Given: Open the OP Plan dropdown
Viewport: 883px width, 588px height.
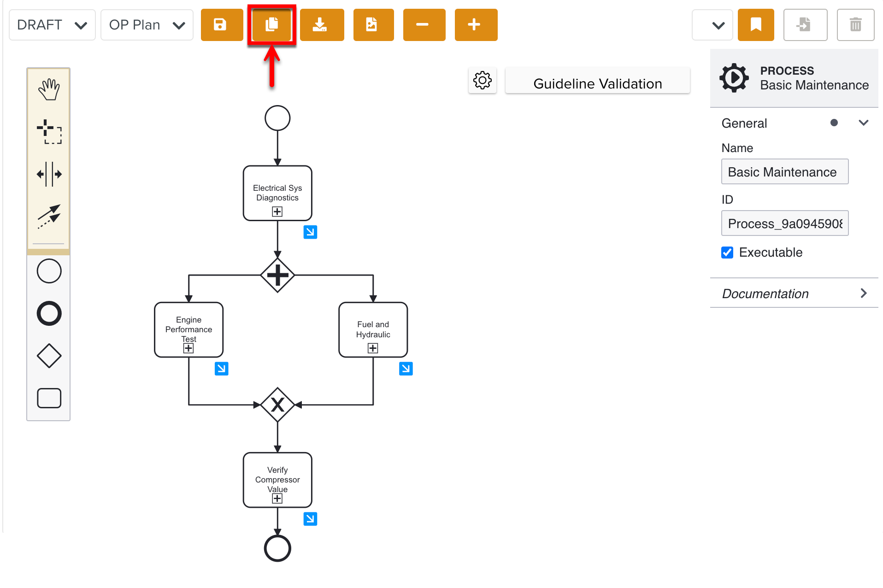Looking at the screenshot, I should click(147, 25).
